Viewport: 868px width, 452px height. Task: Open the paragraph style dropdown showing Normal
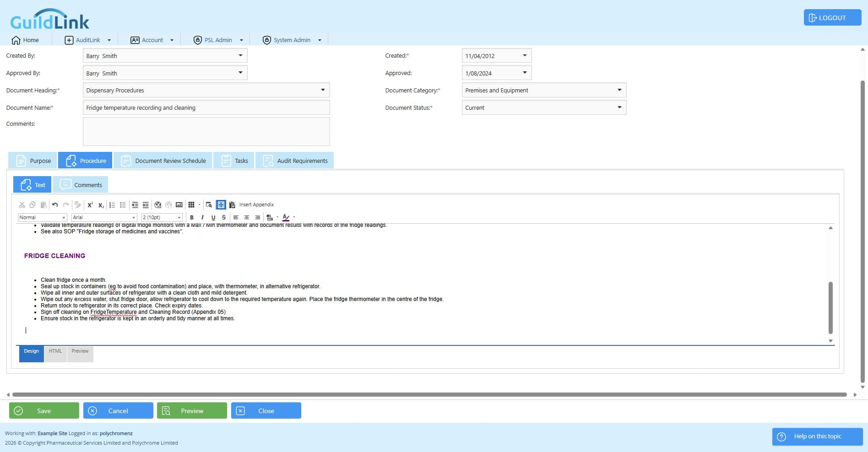point(43,218)
